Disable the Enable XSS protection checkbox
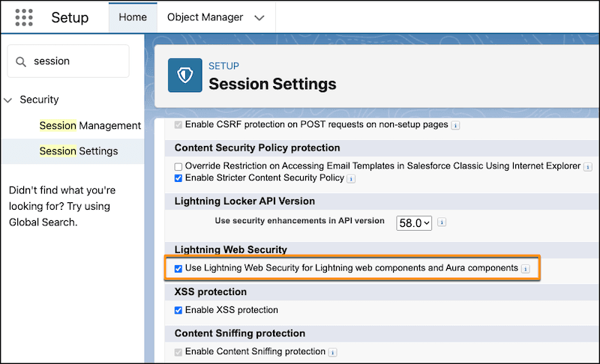Image resolution: width=600 pixels, height=364 pixels. tap(178, 310)
